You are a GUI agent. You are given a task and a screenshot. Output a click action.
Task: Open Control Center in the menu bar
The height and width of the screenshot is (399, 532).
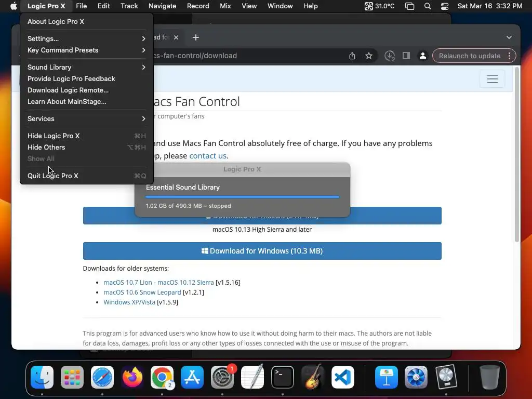coord(445,6)
